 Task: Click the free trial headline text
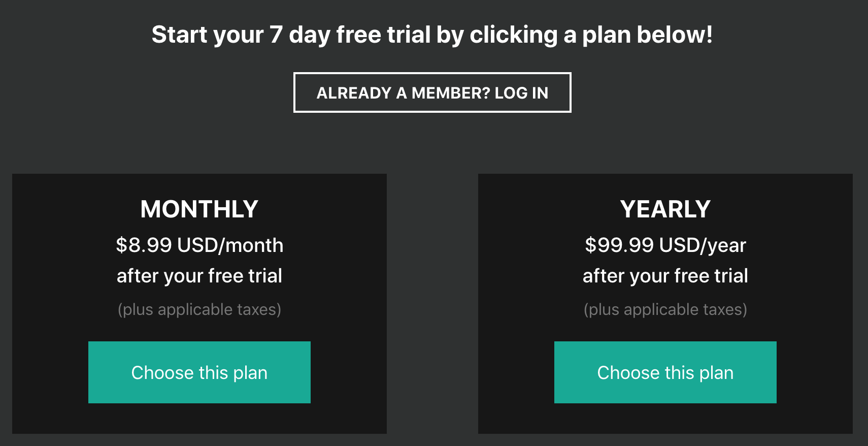pyautogui.click(x=433, y=35)
